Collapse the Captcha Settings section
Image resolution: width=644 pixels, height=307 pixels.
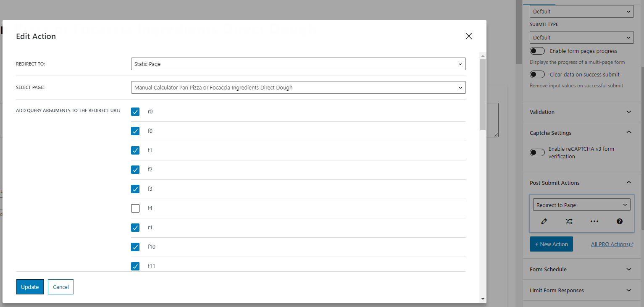[x=581, y=133]
